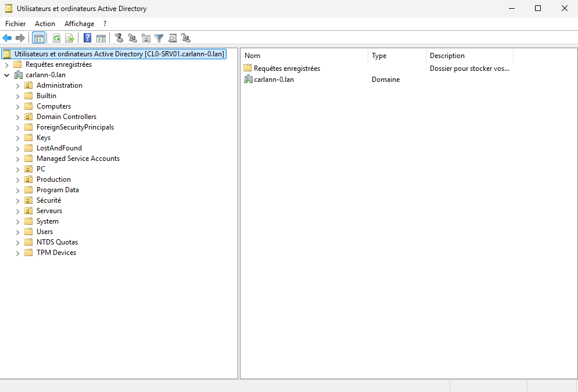Open Help via the blue question mark icon
578x392 pixels.
87,38
